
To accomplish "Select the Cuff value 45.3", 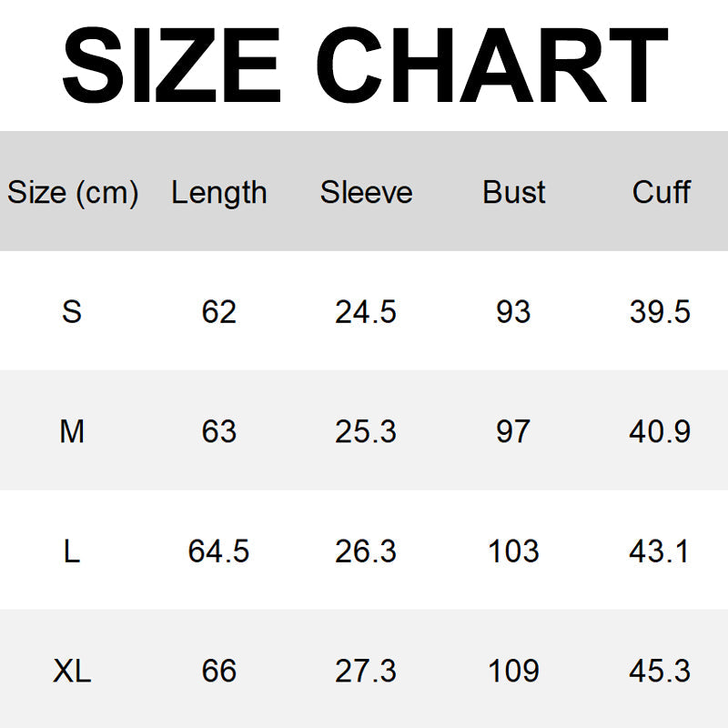I will click(660, 672).
